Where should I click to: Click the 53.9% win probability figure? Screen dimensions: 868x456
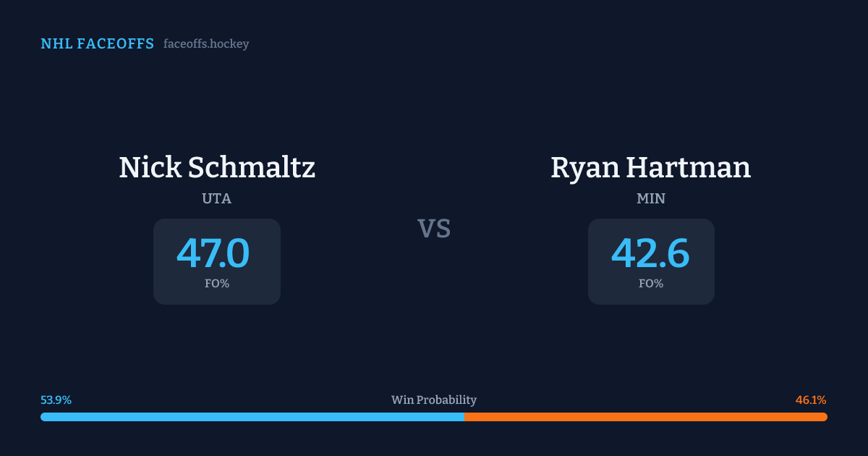point(56,400)
